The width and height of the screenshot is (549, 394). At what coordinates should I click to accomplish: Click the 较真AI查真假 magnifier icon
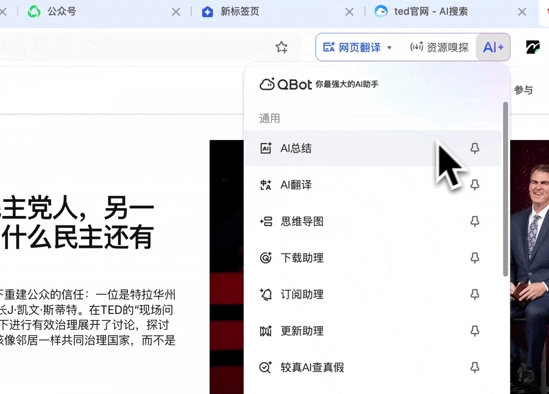point(266,367)
